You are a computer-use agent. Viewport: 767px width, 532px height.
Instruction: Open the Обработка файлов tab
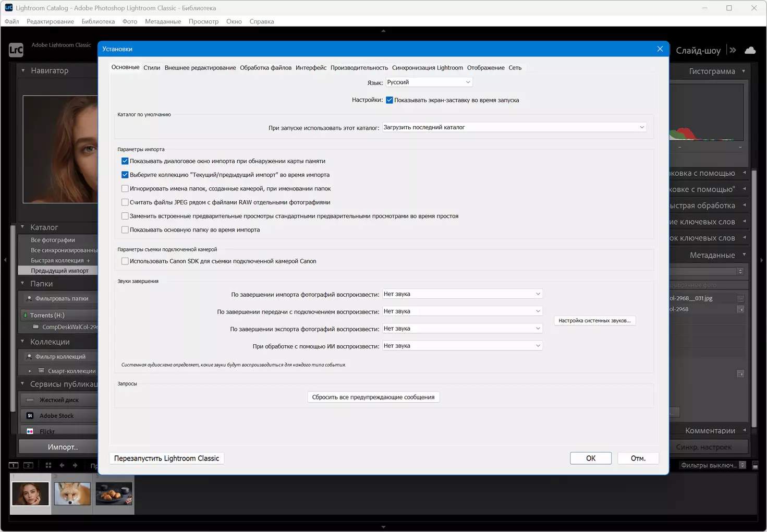(x=265, y=68)
